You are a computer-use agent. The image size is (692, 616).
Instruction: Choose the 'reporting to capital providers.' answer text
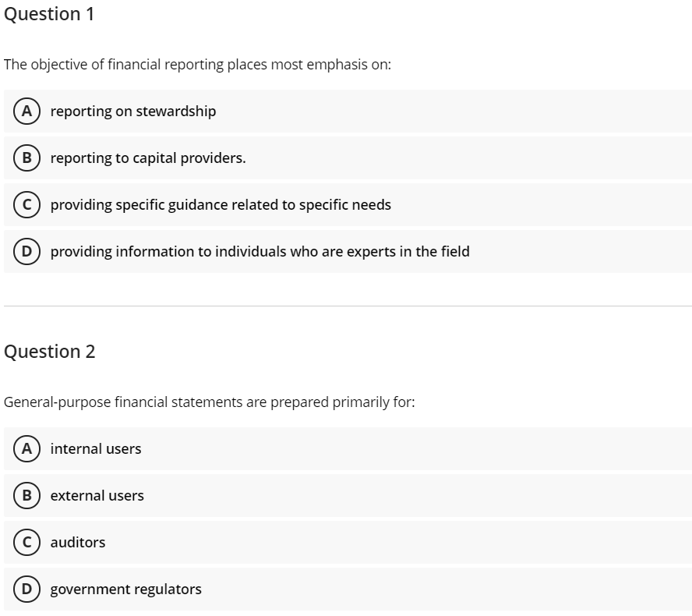click(x=148, y=158)
